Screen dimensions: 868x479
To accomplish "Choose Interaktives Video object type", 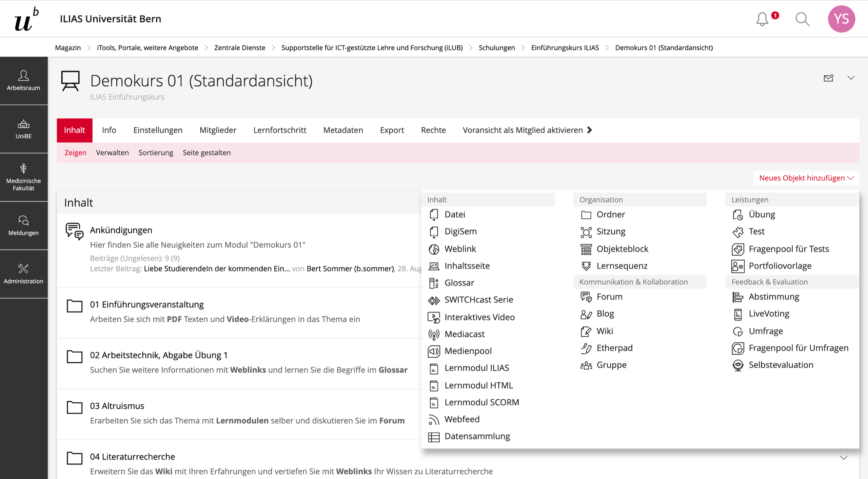I will pos(479,317).
